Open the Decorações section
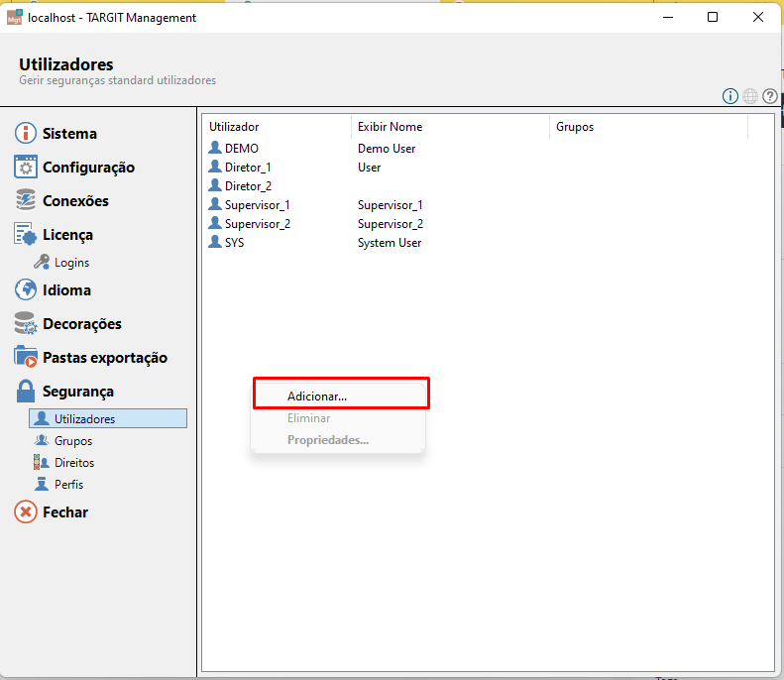The height and width of the screenshot is (680, 784). tap(82, 324)
